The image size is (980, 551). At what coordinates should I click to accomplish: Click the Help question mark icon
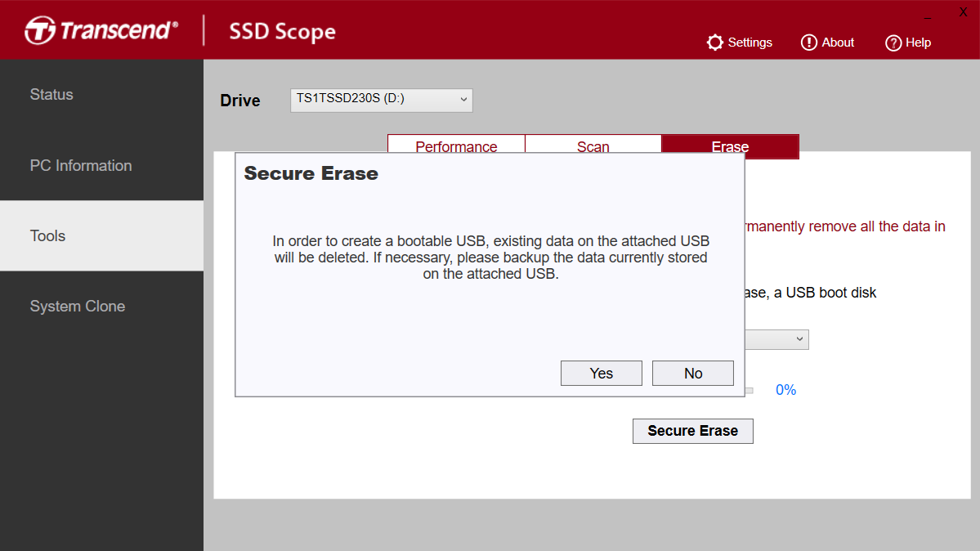click(893, 43)
